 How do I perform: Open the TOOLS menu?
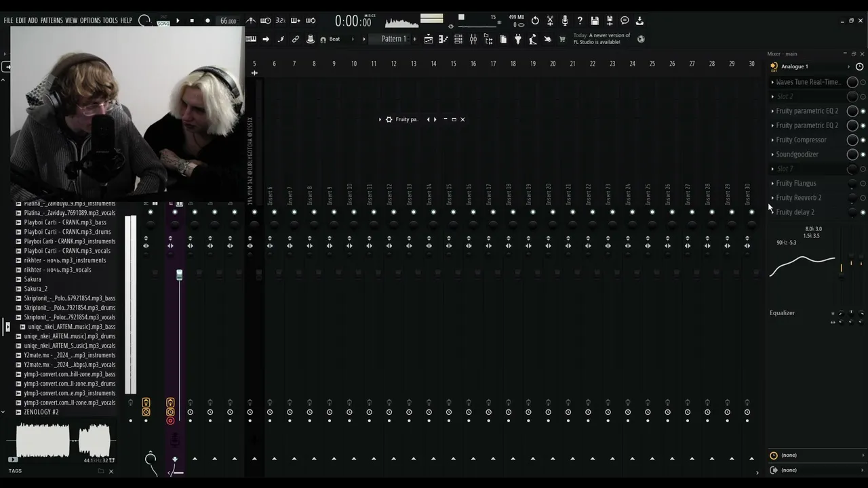(x=110, y=21)
